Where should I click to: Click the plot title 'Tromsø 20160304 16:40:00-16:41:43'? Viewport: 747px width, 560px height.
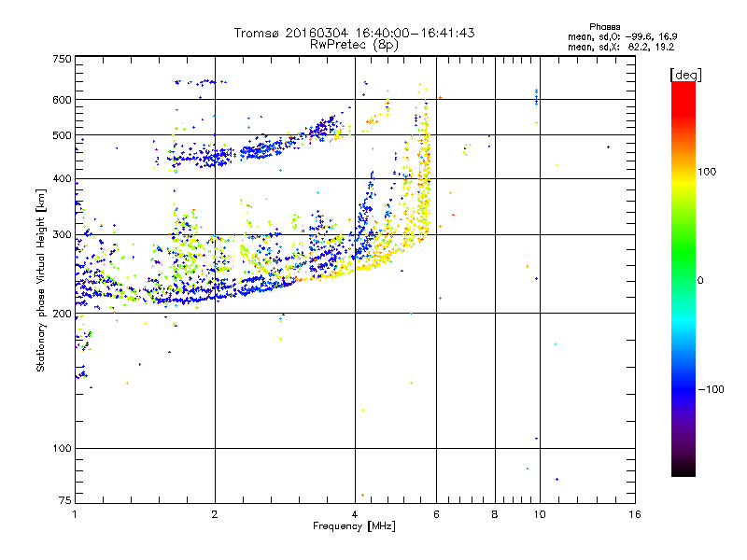click(354, 33)
